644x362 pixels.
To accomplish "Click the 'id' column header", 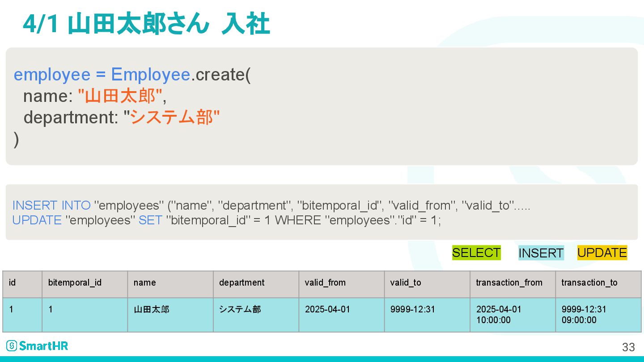I will coord(22,284).
